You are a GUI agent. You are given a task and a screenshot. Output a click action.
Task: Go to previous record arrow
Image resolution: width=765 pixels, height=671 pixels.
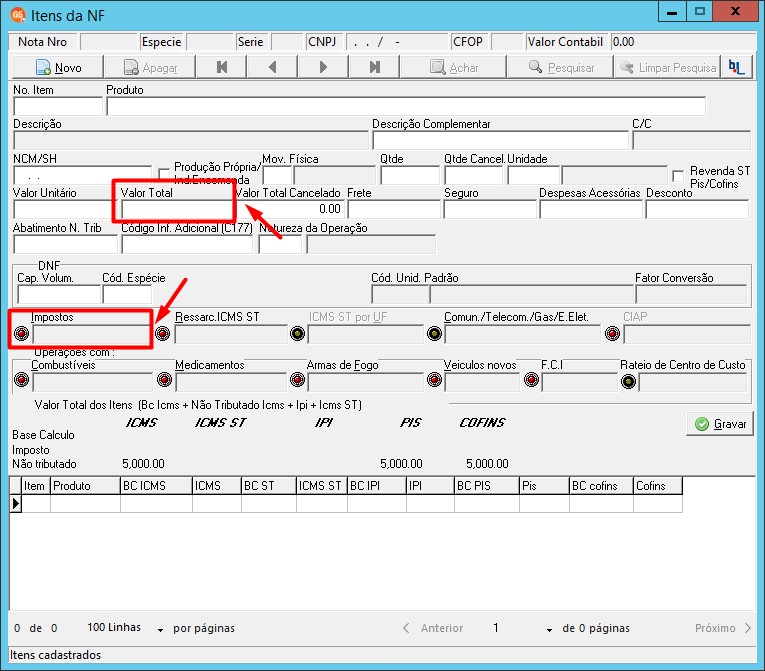tap(273, 67)
